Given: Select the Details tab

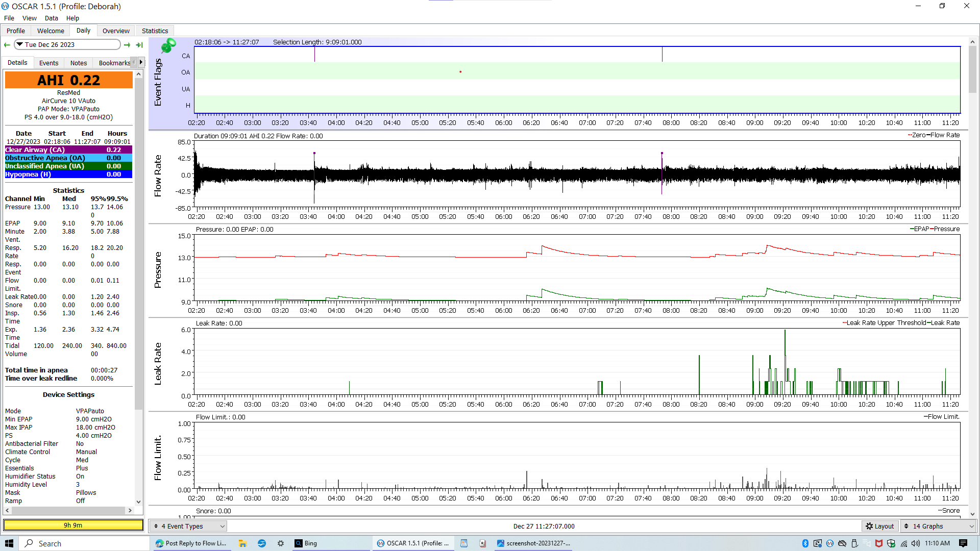Looking at the screenshot, I should click(x=17, y=62).
